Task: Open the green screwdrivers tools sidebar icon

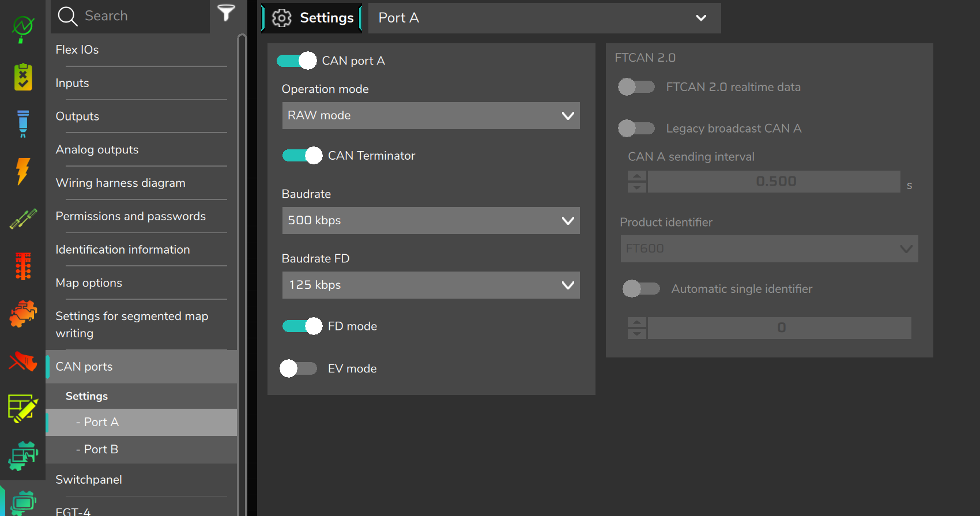Action: (x=23, y=219)
